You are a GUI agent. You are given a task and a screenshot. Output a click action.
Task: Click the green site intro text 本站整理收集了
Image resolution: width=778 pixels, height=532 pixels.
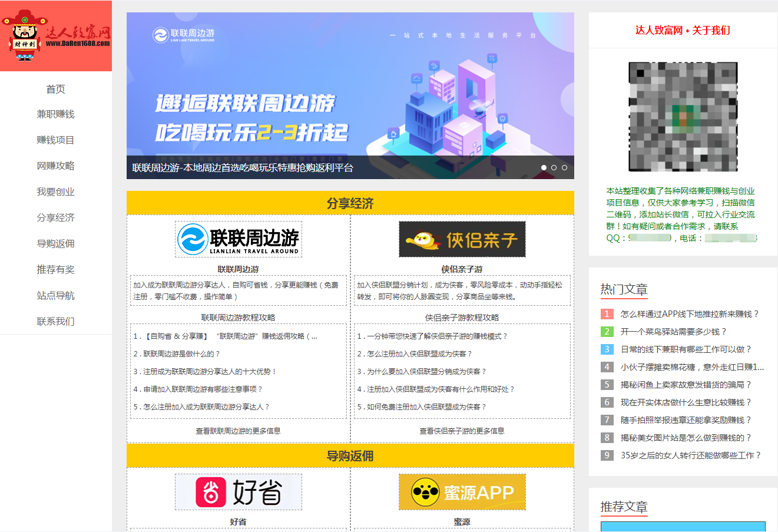682,214
